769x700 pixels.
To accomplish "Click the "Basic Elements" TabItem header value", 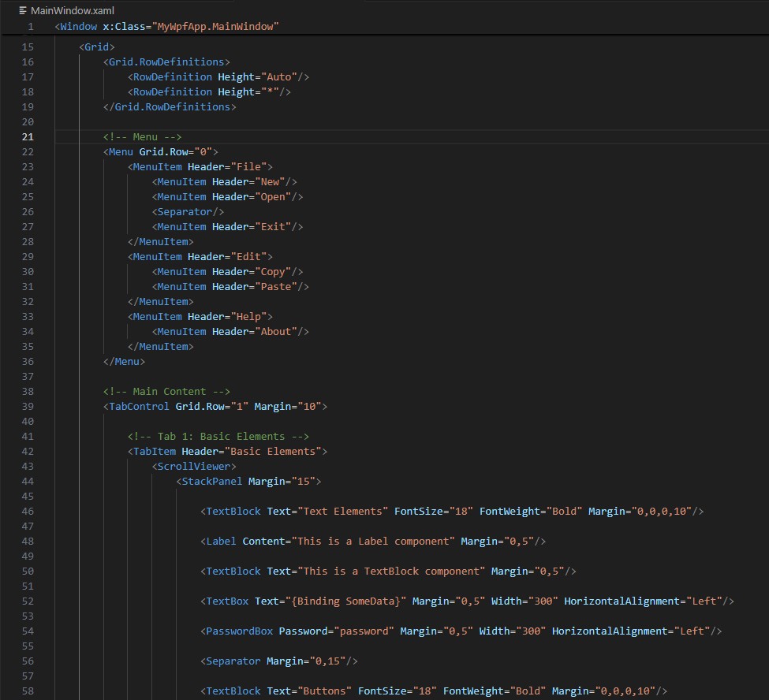I will (275, 451).
